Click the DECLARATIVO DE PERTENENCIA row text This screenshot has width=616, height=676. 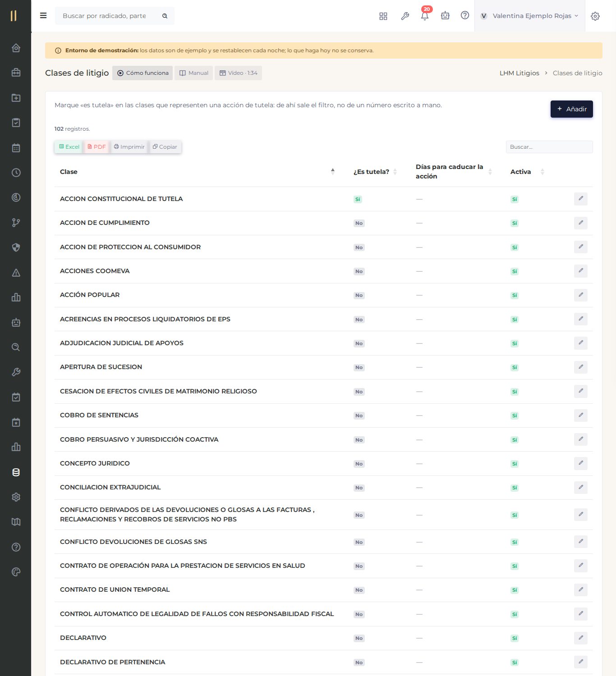(113, 662)
